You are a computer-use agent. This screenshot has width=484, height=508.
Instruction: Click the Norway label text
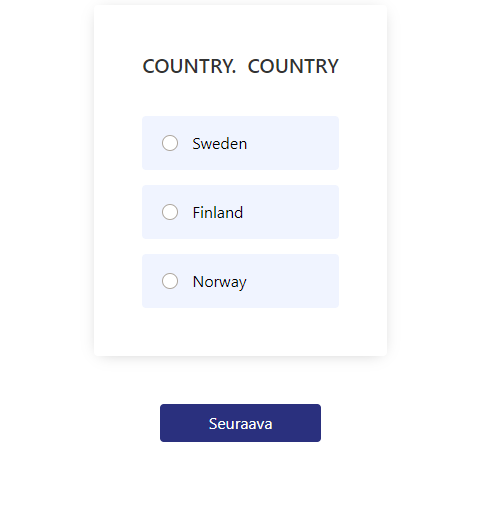[220, 282]
